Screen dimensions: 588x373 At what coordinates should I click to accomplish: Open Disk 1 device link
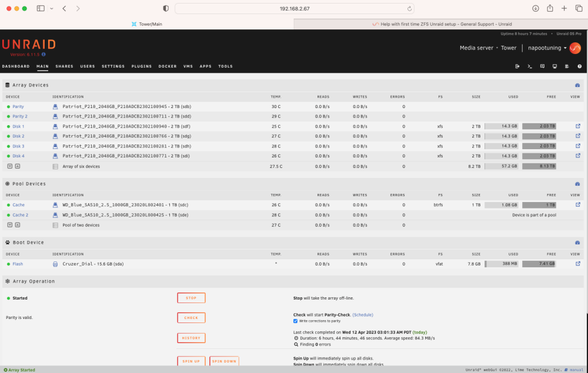[x=18, y=126]
